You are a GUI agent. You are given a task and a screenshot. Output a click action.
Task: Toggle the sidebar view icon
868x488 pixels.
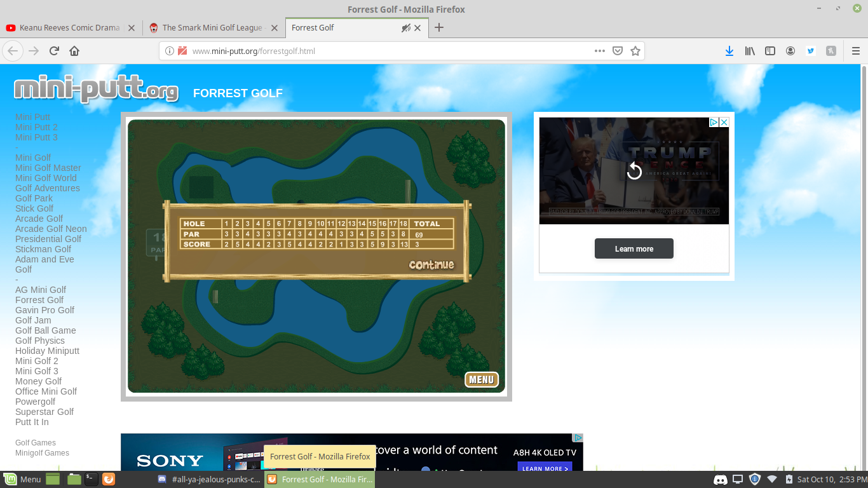click(770, 51)
